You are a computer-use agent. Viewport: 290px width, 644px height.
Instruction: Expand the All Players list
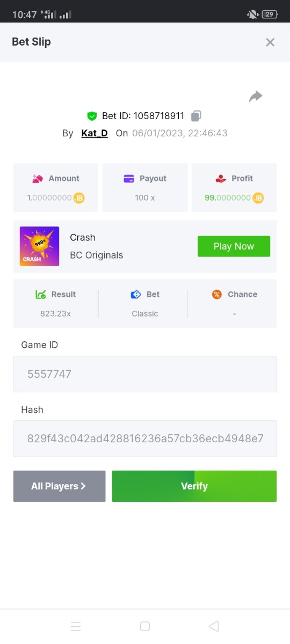(x=59, y=486)
